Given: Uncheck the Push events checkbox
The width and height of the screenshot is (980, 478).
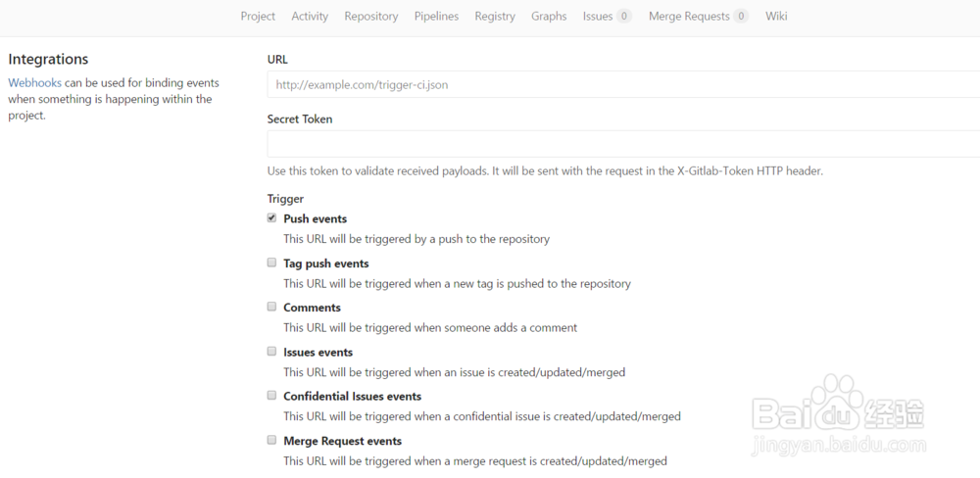Looking at the screenshot, I should click(x=272, y=218).
